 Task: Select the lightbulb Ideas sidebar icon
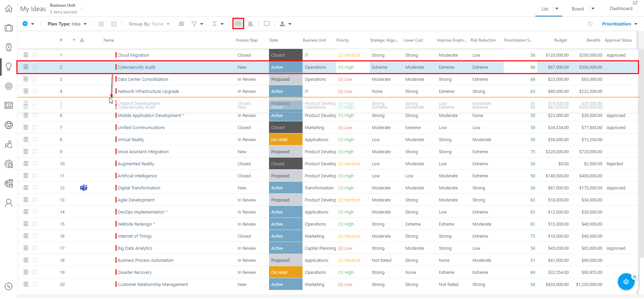(9, 67)
